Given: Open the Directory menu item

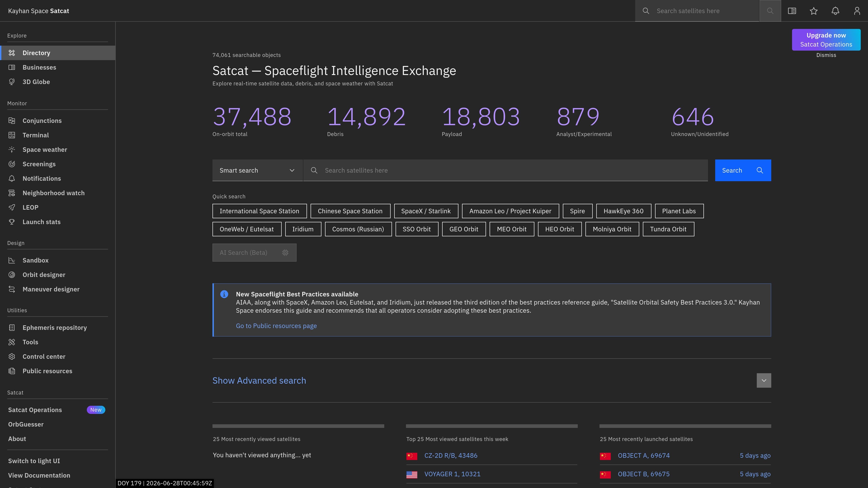Looking at the screenshot, I should [x=58, y=53].
